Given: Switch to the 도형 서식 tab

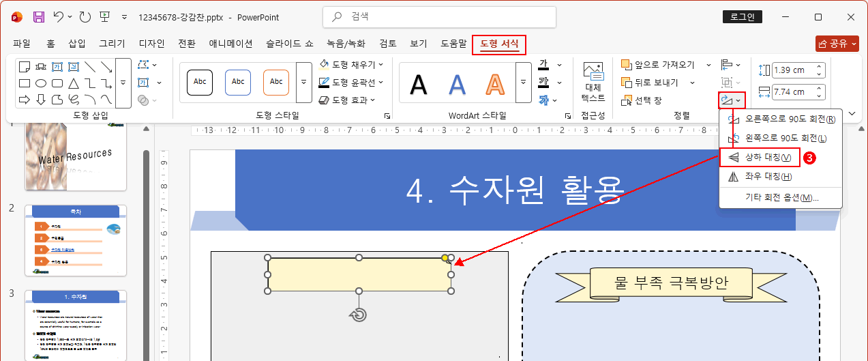Looking at the screenshot, I should (x=499, y=44).
